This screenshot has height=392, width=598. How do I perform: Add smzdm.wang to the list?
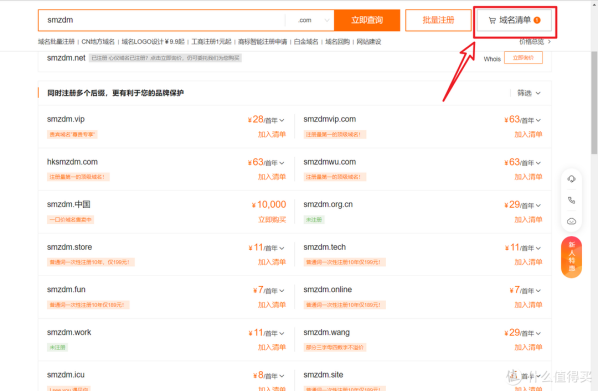coord(528,347)
